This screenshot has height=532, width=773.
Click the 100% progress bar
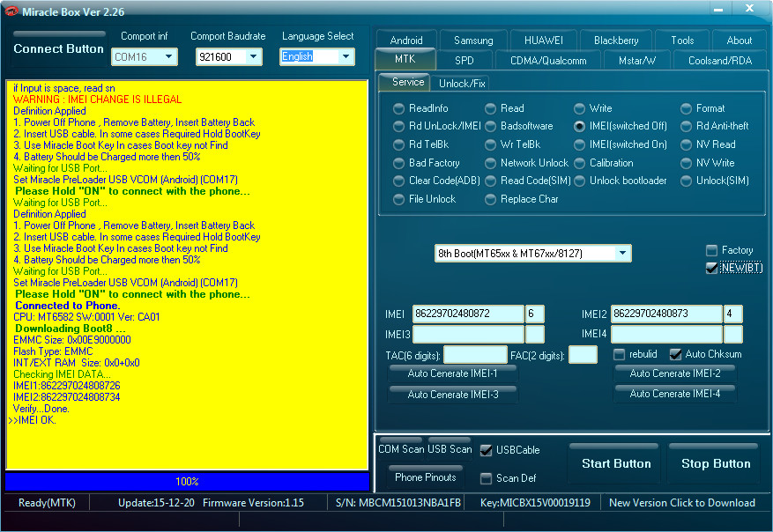187,481
